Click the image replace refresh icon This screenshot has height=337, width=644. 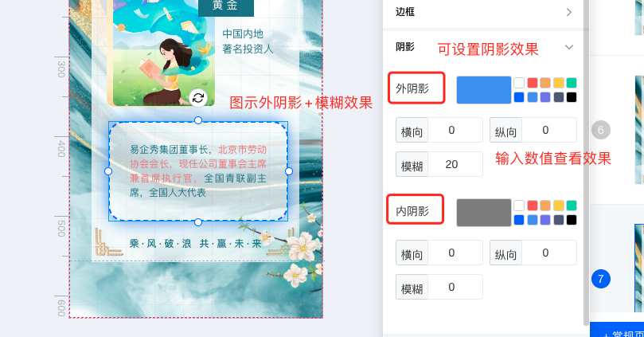tap(198, 98)
